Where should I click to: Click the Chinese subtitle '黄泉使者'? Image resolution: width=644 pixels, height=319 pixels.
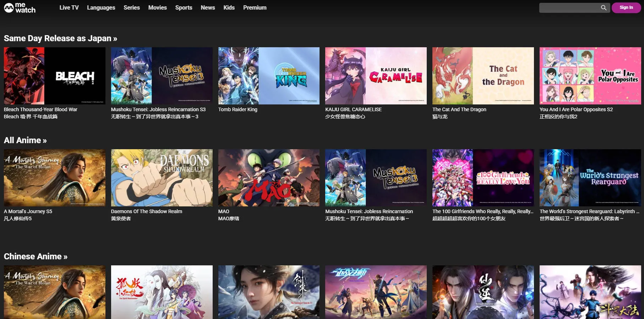(121, 218)
